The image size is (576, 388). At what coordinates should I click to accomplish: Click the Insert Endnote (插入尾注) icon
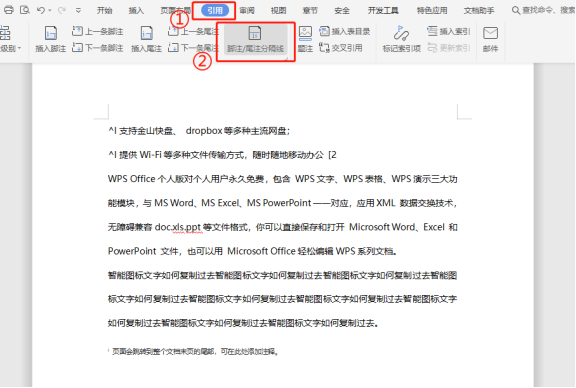[147, 33]
